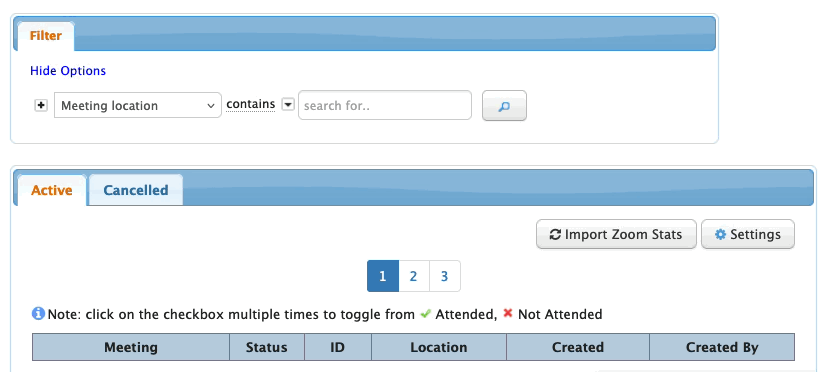The width and height of the screenshot is (830, 372).
Task: Click the Hide Options link
Action: coord(68,71)
